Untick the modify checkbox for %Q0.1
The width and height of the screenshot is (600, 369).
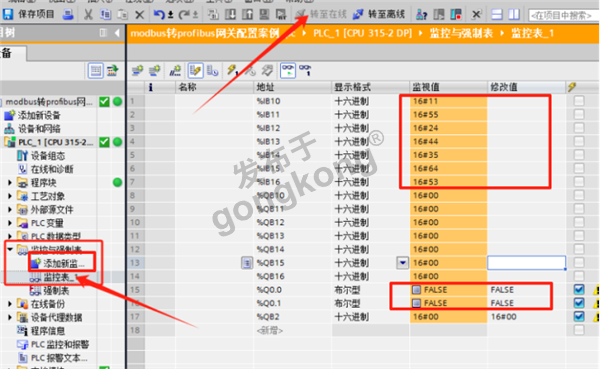(x=579, y=303)
